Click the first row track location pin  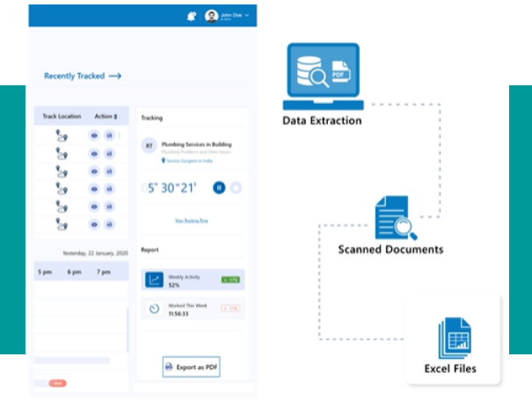pos(61,135)
